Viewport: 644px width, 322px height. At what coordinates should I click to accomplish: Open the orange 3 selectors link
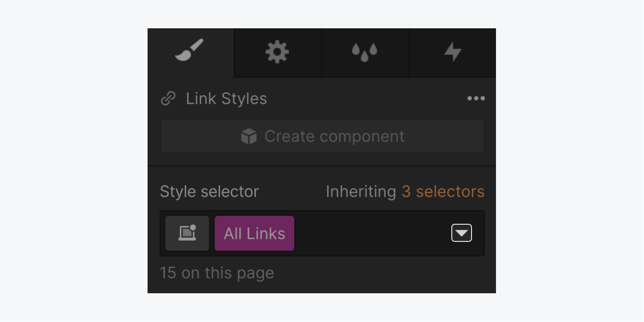[443, 191]
